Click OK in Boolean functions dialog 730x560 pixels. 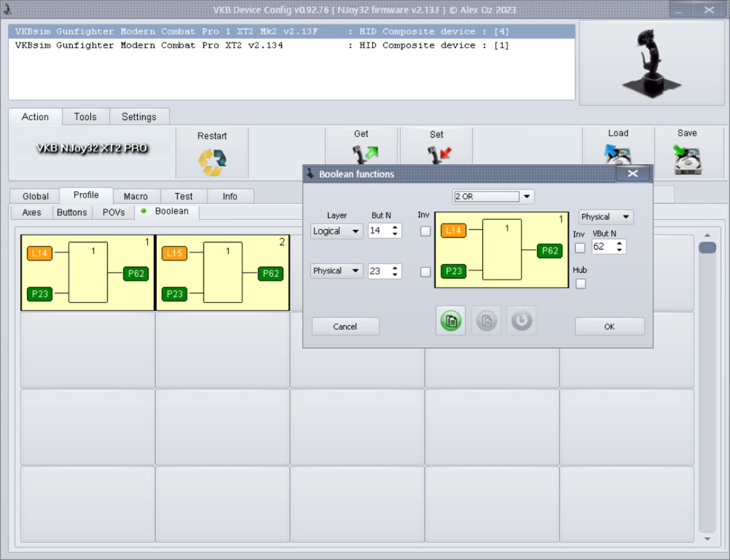click(x=609, y=326)
